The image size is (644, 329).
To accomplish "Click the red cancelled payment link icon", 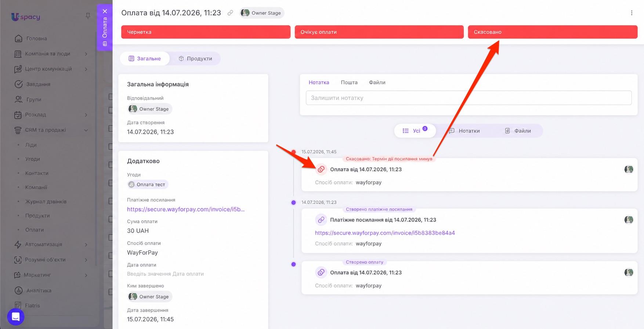I will coord(321,169).
